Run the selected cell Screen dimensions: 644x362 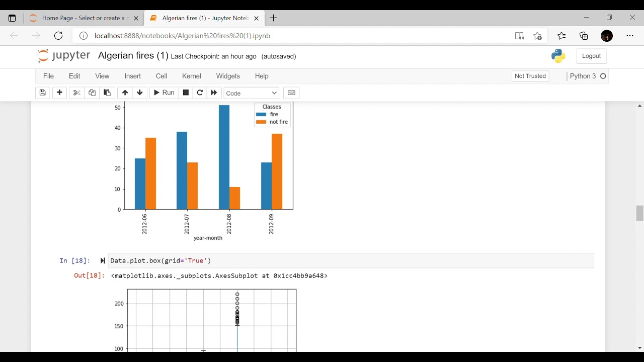pos(164,93)
